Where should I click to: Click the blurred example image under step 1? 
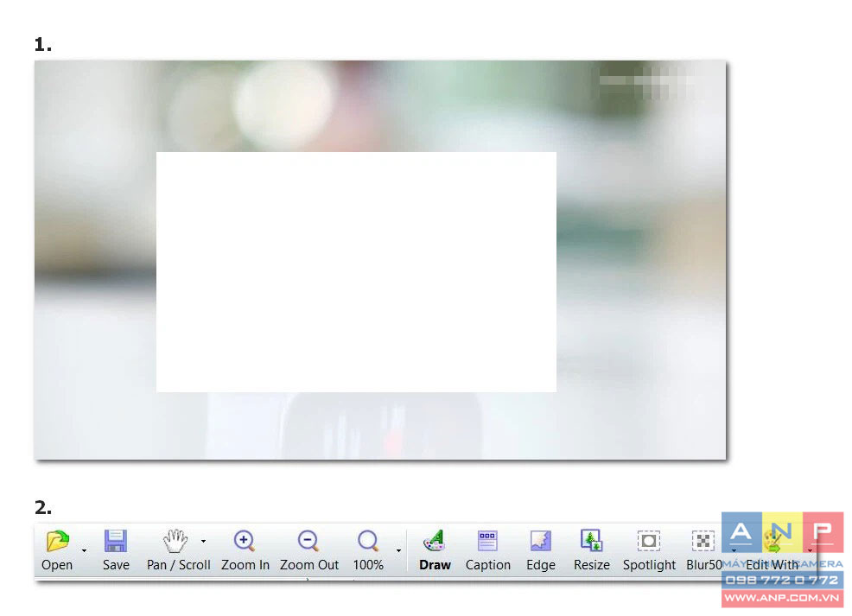click(x=380, y=260)
